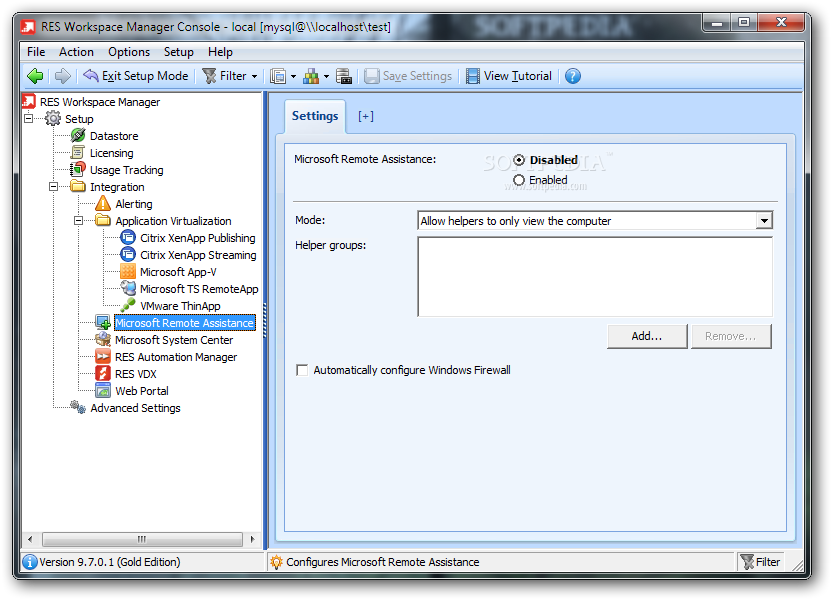Click the Datastore icon in tree
832x600 pixels.
(78, 136)
